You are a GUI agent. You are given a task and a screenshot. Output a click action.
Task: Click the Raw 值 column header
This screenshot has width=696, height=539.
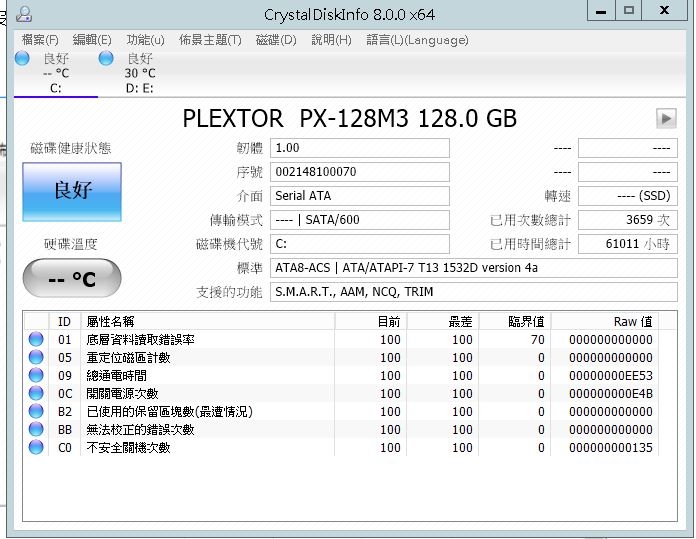pyautogui.click(x=605, y=321)
